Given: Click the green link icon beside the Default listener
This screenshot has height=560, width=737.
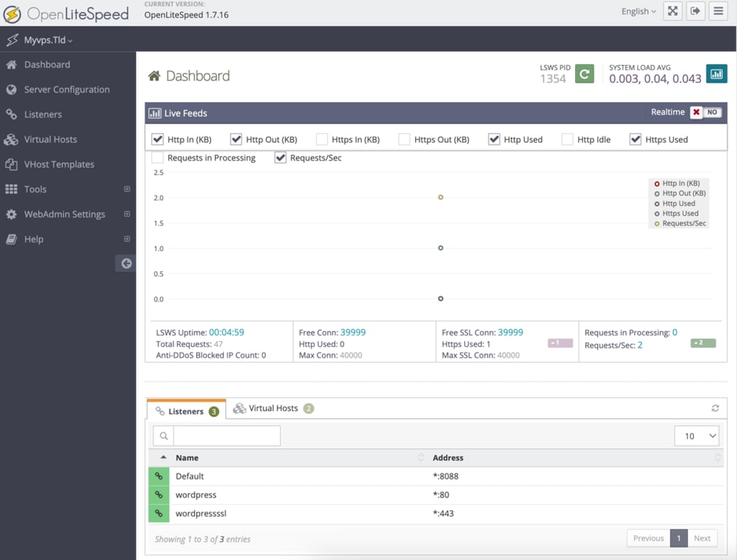Looking at the screenshot, I should tap(158, 475).
